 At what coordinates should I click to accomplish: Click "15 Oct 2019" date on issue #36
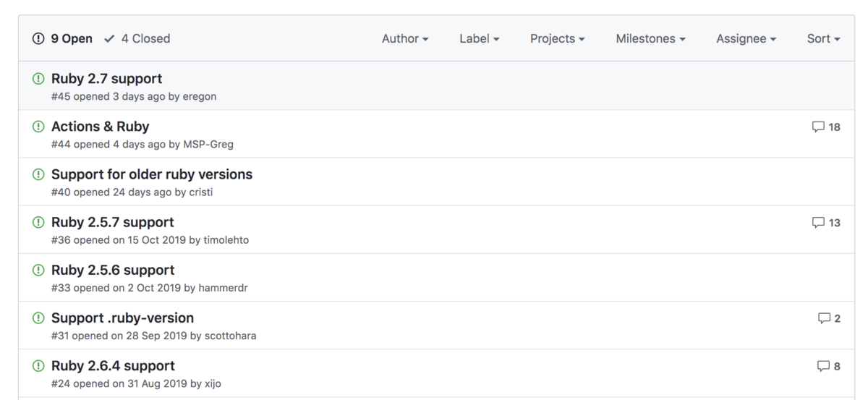click(x=157, y=239)
